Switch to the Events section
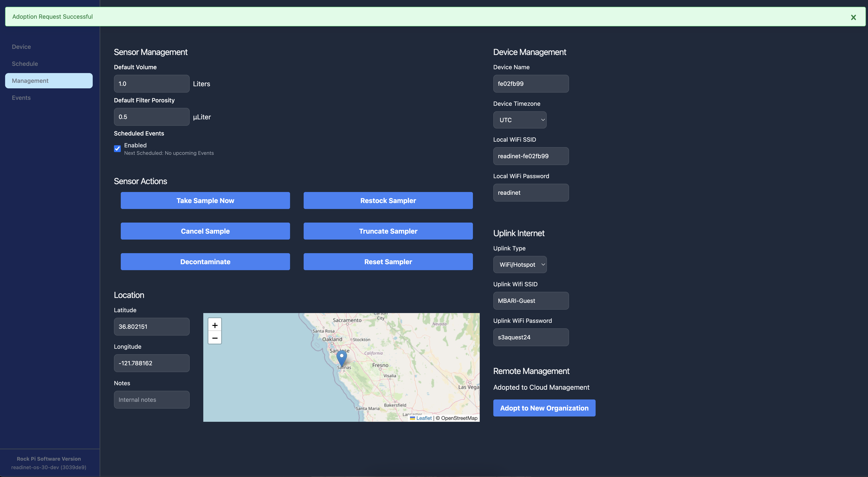 tap(21, 98)
